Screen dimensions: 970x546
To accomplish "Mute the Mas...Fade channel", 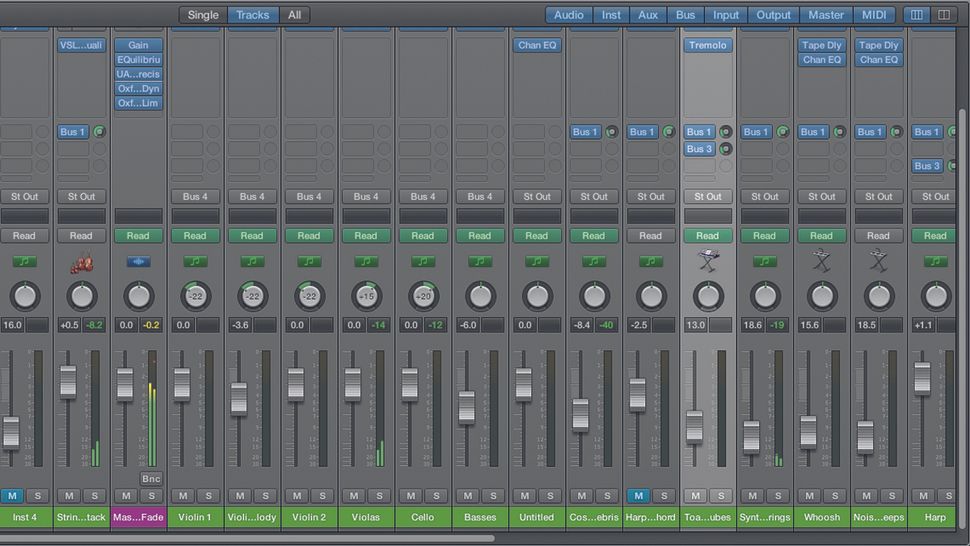I will click(126, 496).
